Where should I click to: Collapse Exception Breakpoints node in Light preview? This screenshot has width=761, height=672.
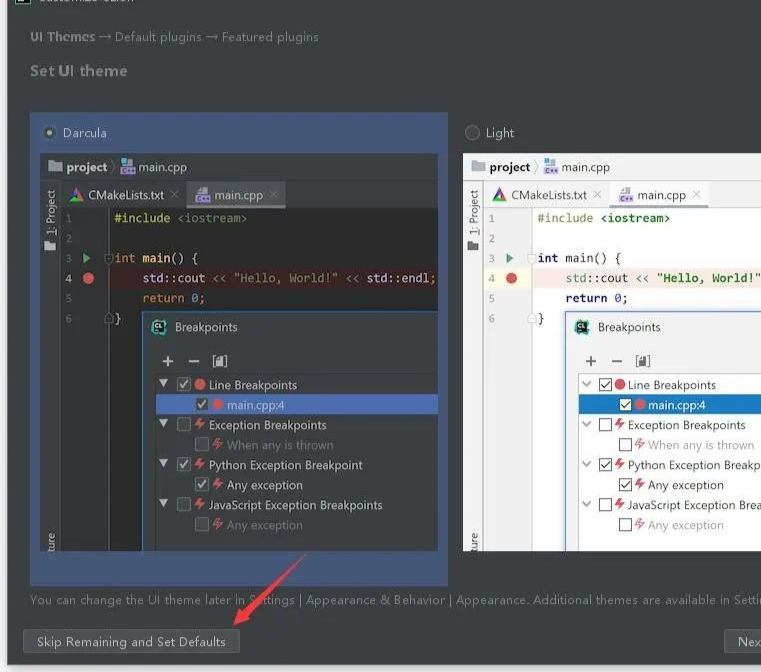587,425
